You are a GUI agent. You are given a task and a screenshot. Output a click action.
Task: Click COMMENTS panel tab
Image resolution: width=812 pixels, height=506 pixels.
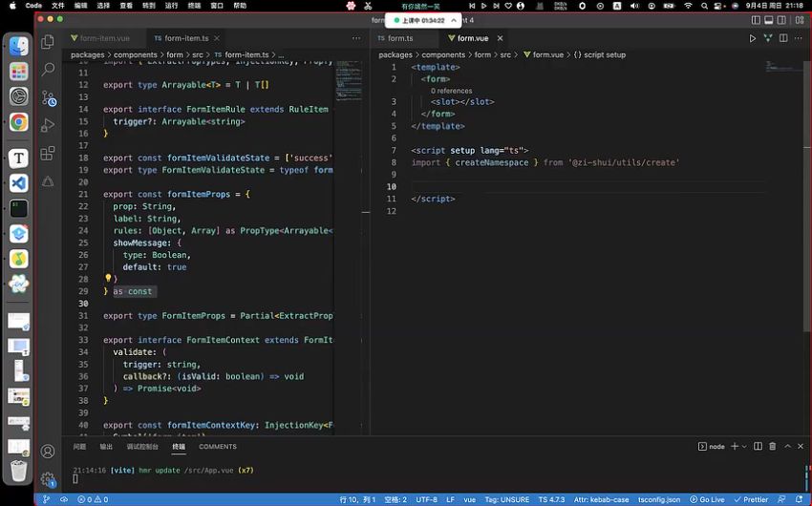tap(218, 446)
